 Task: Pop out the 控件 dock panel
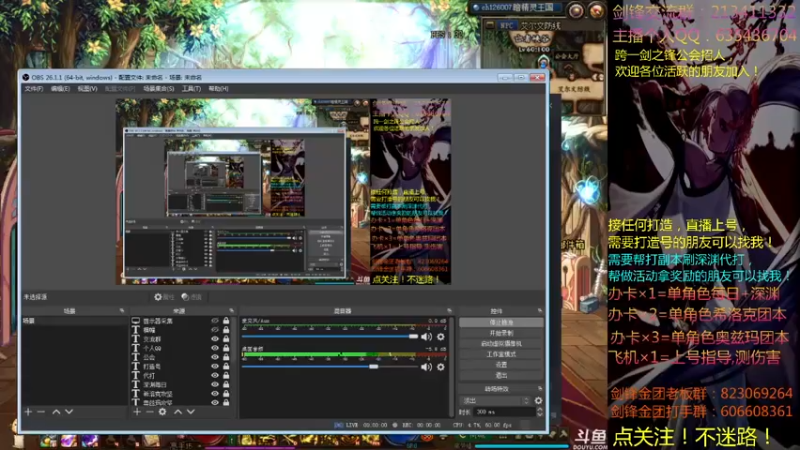540,311
